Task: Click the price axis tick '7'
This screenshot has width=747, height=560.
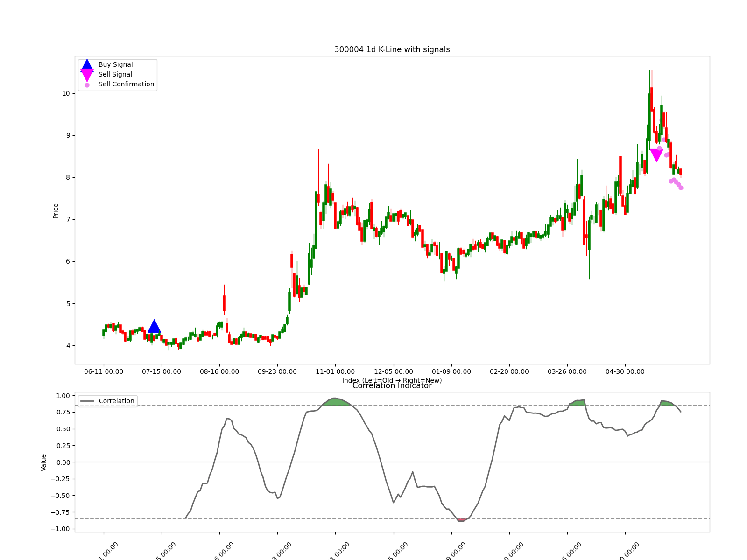Action: tap(68, 219)
